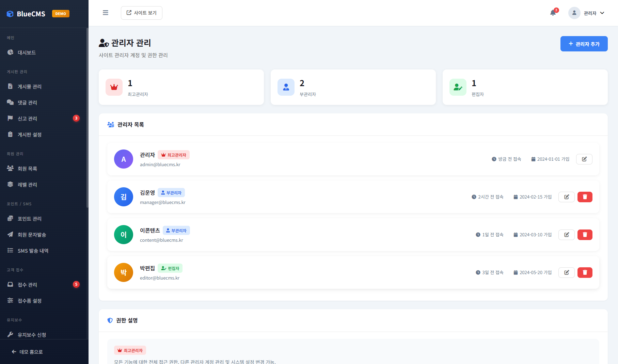Toggle sidebar with the hamburger menu icon
The image size is (618, 364).
[106, 13]
